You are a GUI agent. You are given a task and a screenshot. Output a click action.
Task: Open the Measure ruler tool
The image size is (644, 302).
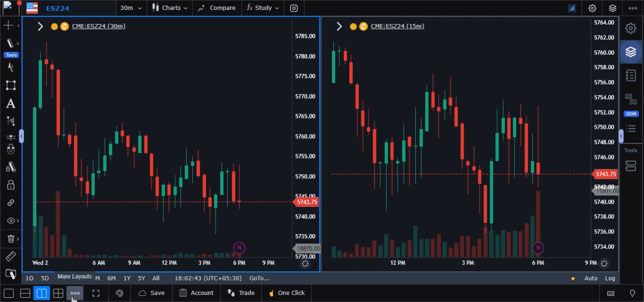11,256
